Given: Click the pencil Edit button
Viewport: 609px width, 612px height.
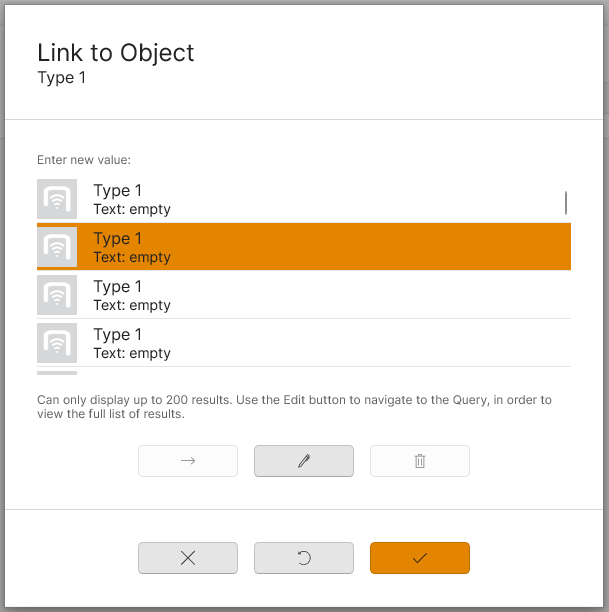Looking at the screenshot, I should pyautogui.click(x=304, y=461).
